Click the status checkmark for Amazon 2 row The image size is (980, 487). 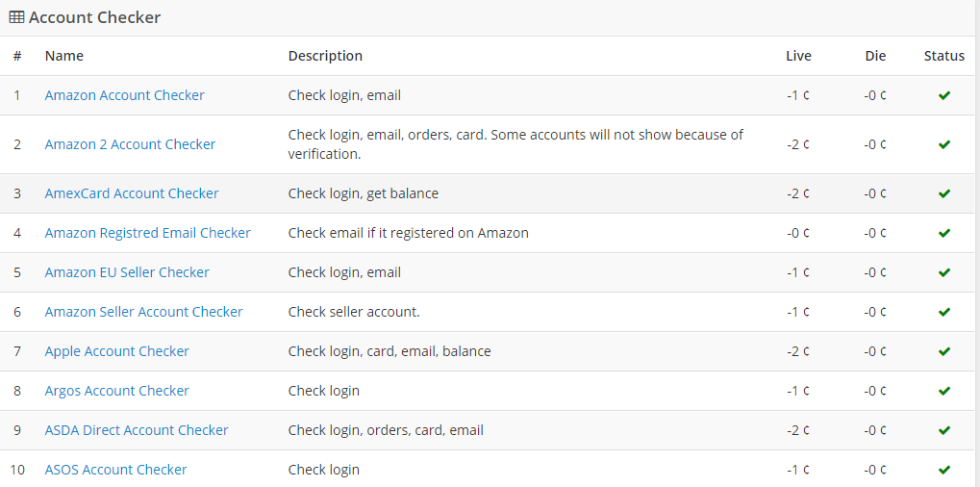[x=944, y=144]
